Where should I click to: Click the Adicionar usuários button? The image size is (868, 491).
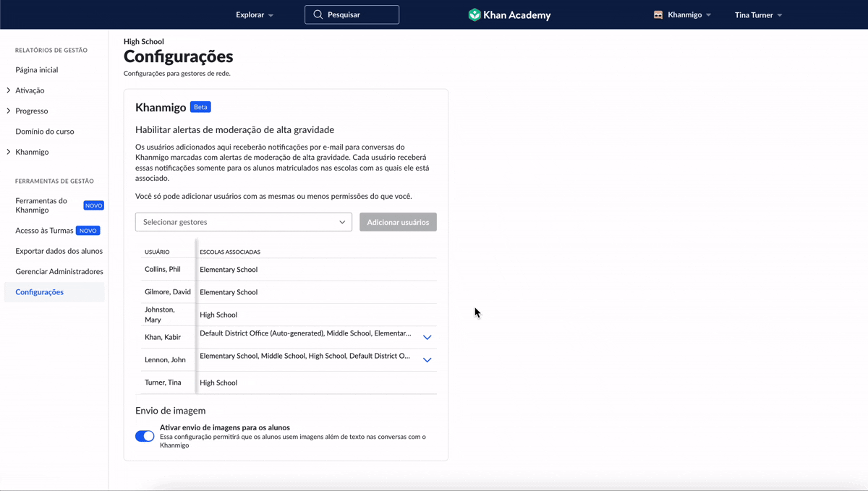tap(398, 222)
